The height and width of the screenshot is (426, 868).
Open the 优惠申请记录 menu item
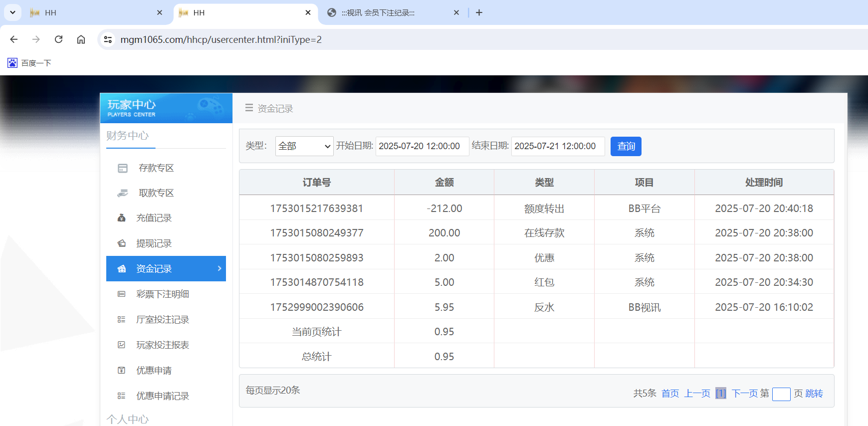(163, 396)
